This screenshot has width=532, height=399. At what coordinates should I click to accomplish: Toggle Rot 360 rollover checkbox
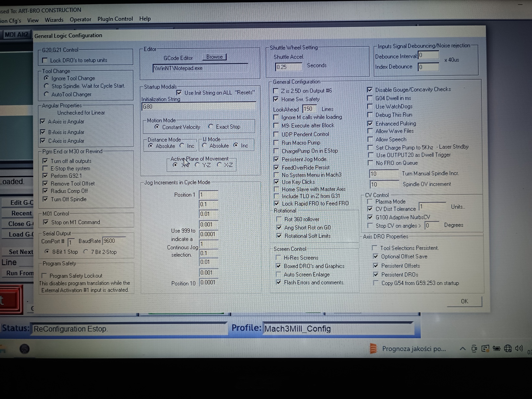coord(279,219)
